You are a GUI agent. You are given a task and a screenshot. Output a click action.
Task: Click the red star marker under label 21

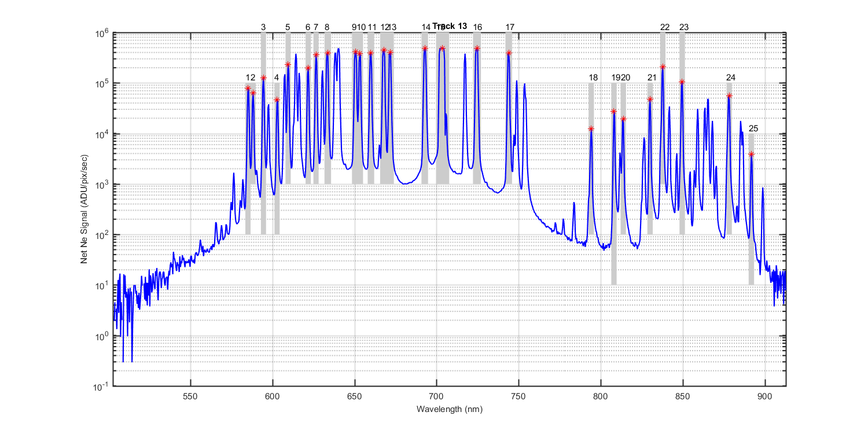650,100
